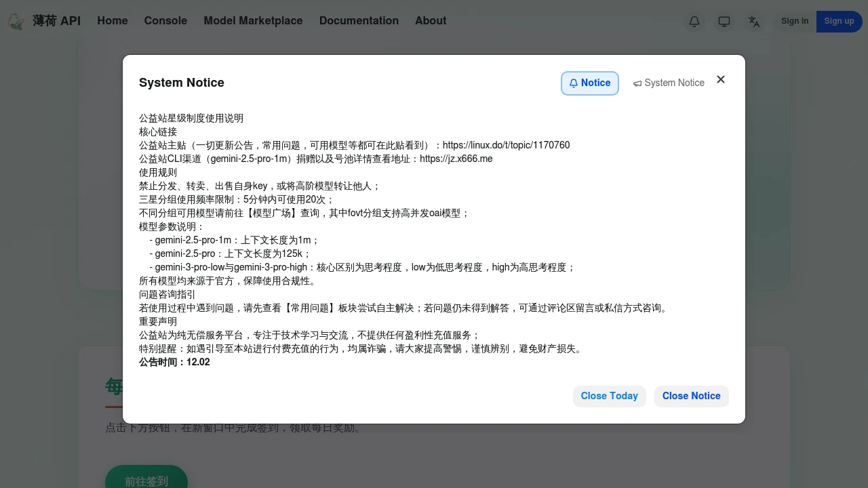The width and height of the screenshot is (868, 488).
Task: Click the 前往签到 check-in button
Action: click(146, 481)
